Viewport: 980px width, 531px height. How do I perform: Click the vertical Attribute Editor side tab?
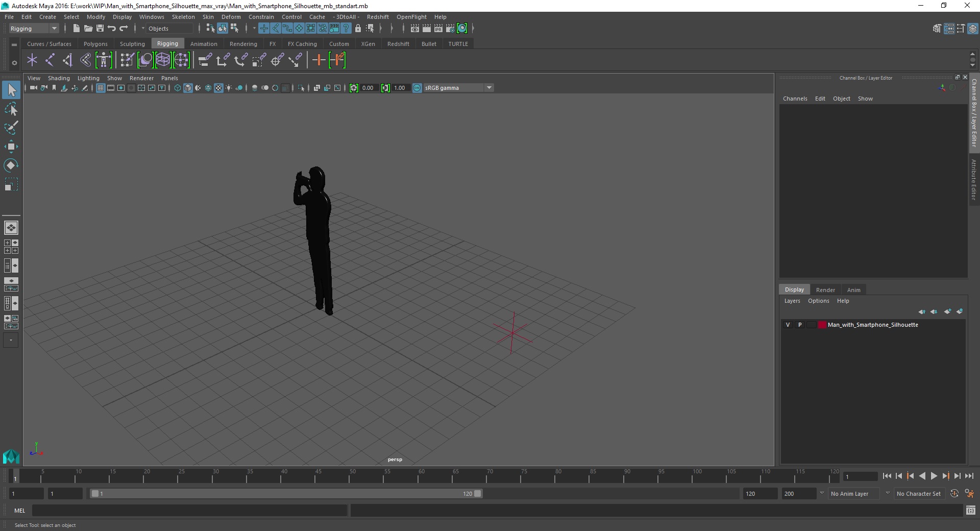tap(974, 179)
